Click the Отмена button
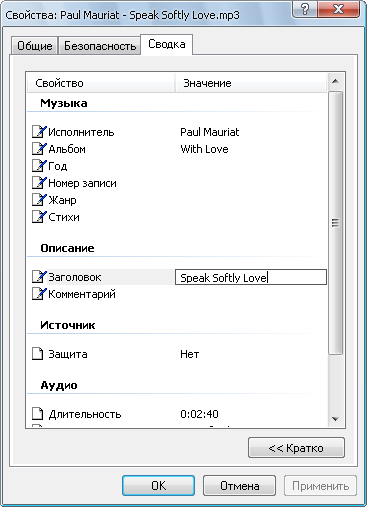Viewport: 367px width, 507px height. point(239,486)
